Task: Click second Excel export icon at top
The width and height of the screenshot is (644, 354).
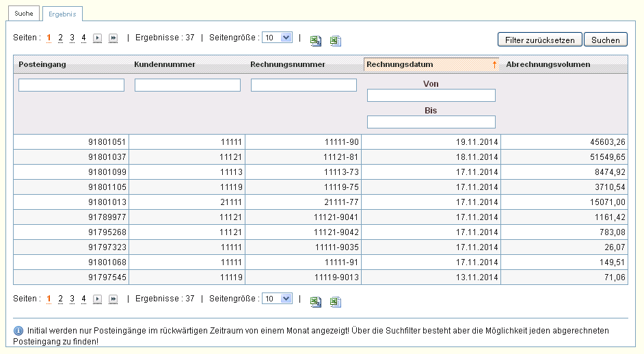Action: pyautogui.click(x=336, y=40)
